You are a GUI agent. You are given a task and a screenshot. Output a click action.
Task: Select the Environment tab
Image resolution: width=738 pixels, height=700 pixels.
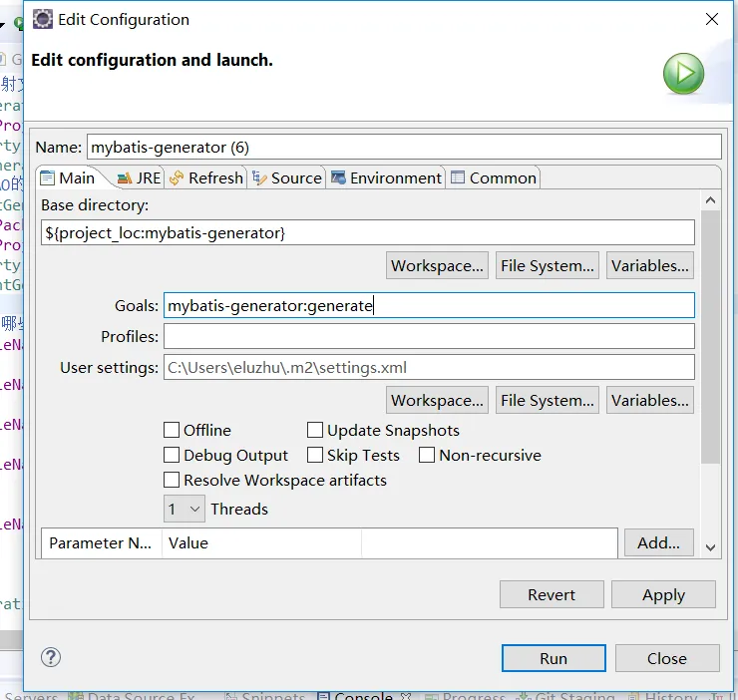pos(386,177)
